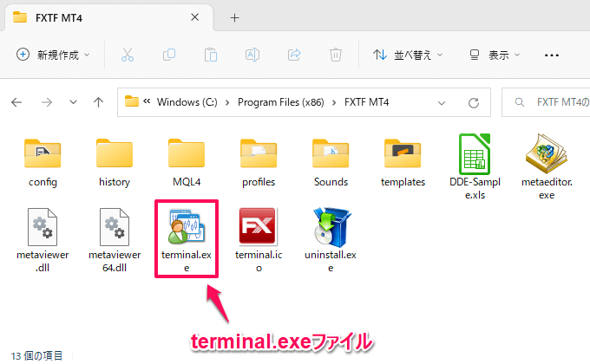This screenshot has width=590, height=364.
Task: Refresh the folder view
Action: (x=474, y=102)
